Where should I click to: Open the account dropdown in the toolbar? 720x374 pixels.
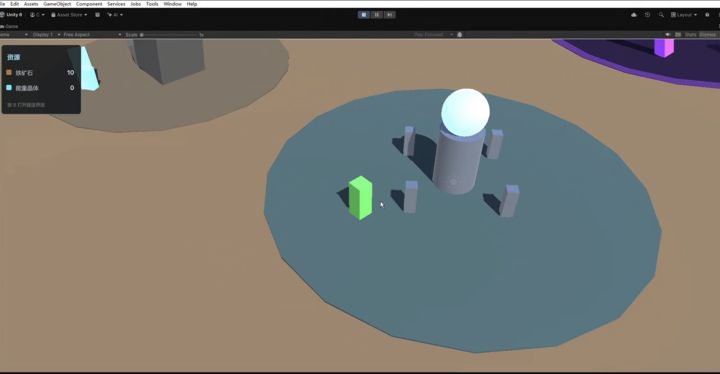click(37, 15)
